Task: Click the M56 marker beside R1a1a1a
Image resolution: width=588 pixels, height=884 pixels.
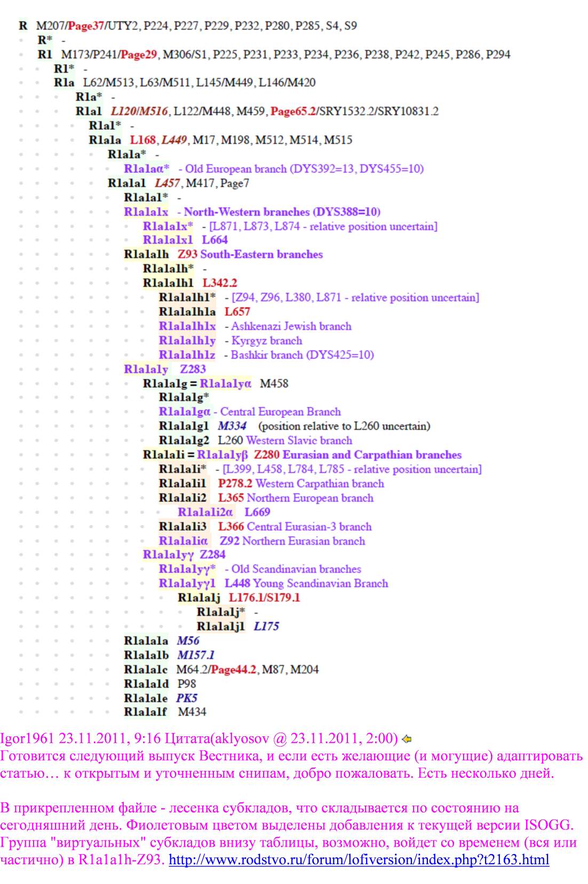Action: (x=188, y=641)
